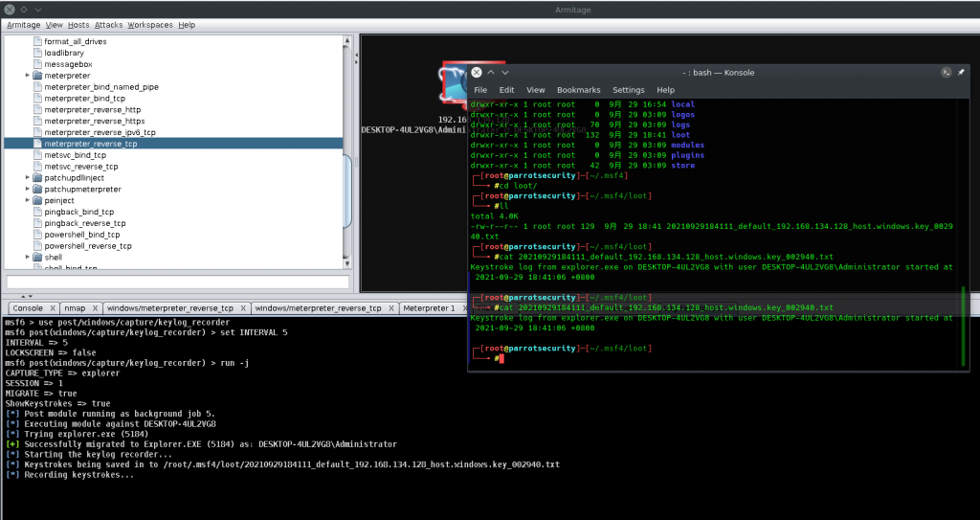Close the Console tab with its X
The width and height of the screenshot is (980, 520).
click(53, 308)
